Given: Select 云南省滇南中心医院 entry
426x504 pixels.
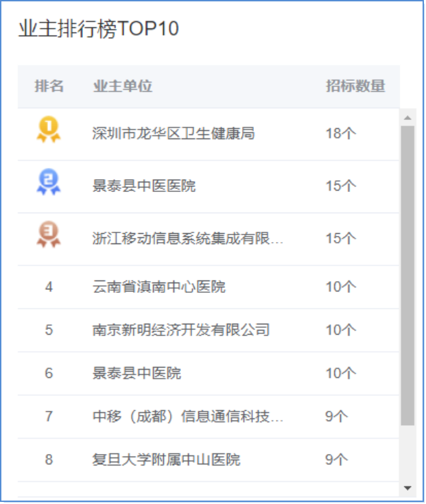Looking at the screenshot, I should 159,287.
